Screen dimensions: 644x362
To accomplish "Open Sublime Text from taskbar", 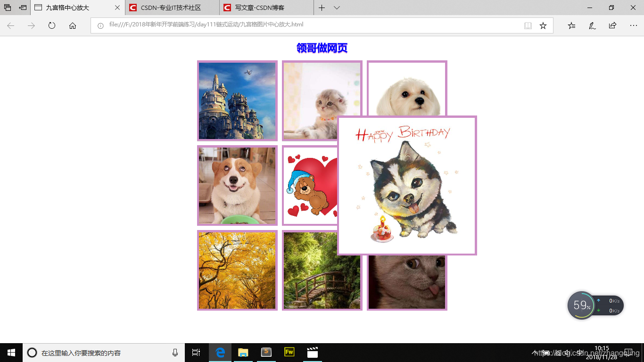I will (266, 353).
